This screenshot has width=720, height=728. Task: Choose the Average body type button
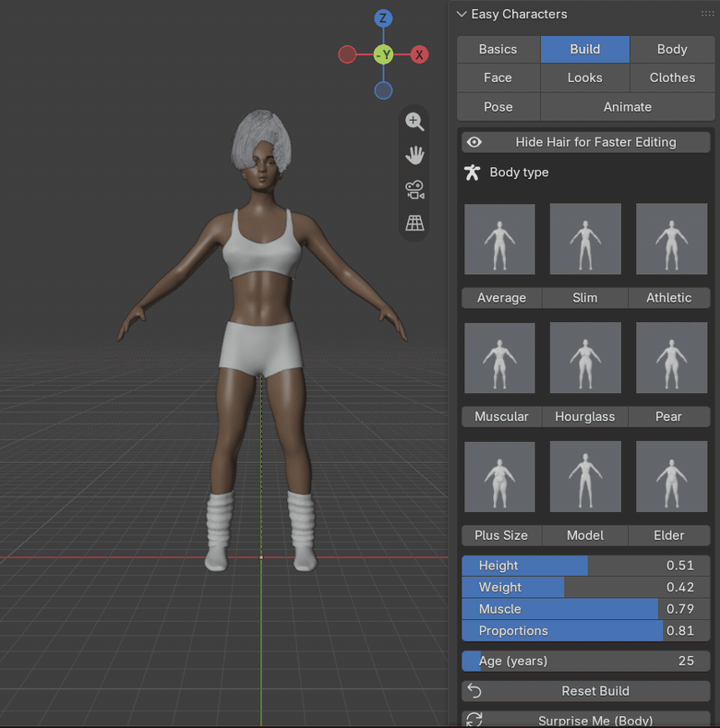click(x=501, y=298)
